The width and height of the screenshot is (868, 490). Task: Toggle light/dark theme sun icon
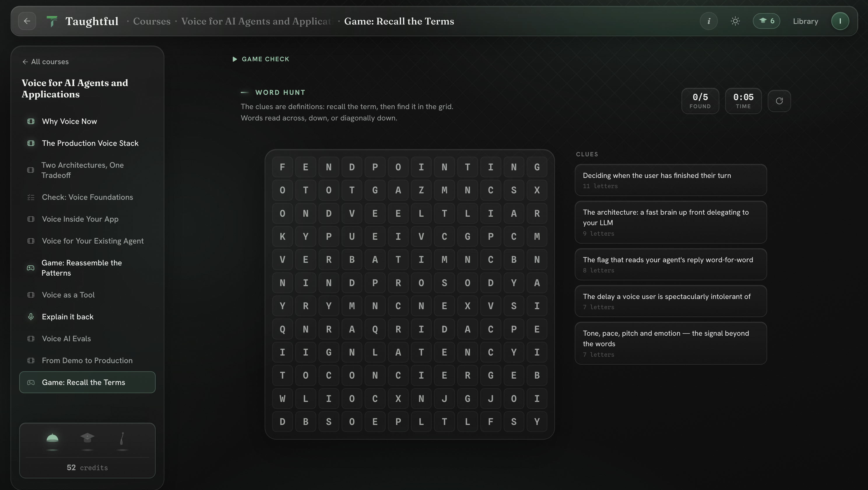(735, 21)
